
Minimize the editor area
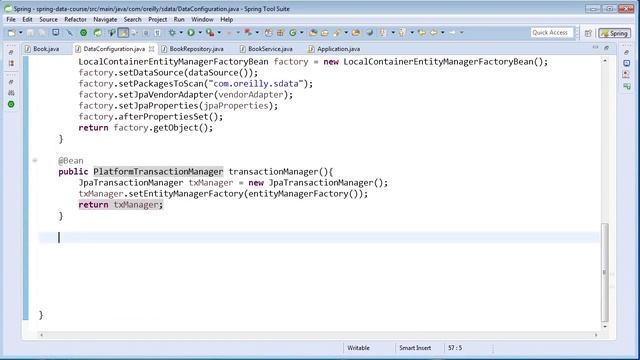[x=596, y=48]
